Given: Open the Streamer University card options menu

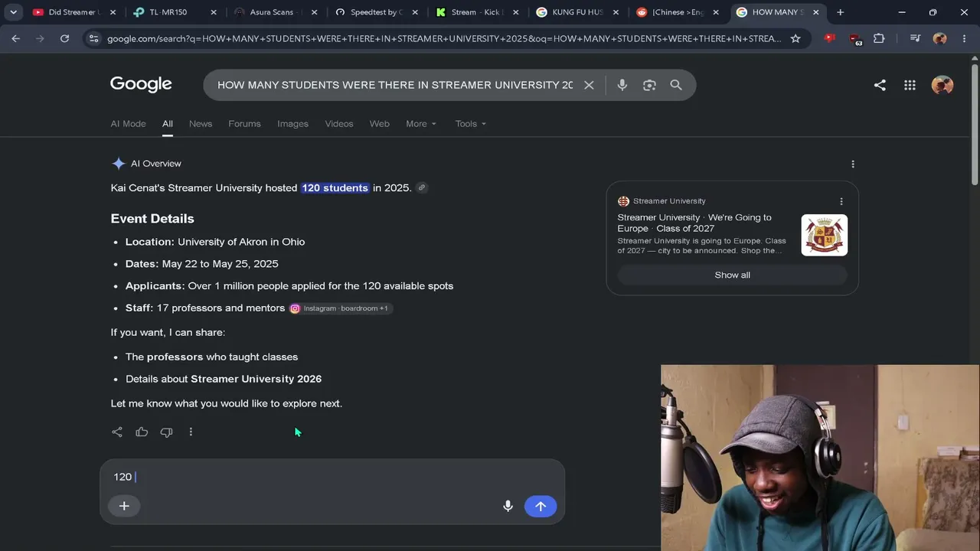Looking at the screenshot, I should 841,201.
